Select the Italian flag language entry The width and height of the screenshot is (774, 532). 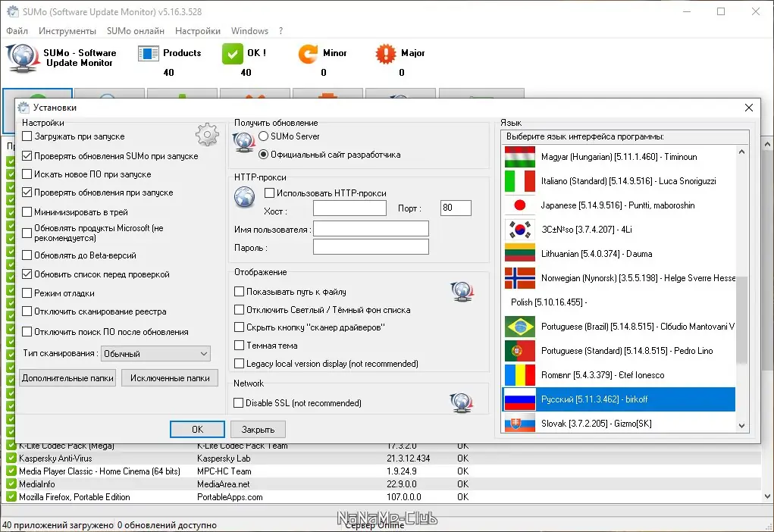[x=619, y=181]
